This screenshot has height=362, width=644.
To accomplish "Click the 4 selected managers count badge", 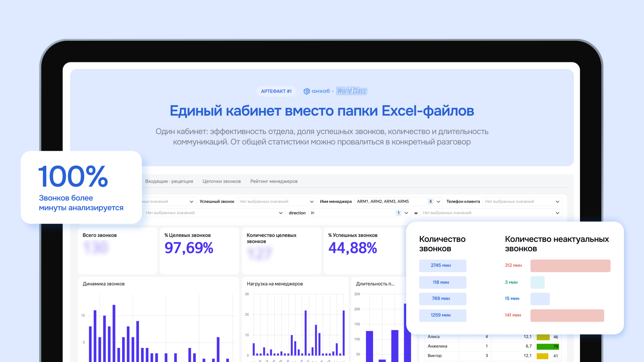I will tap(430, 201).
